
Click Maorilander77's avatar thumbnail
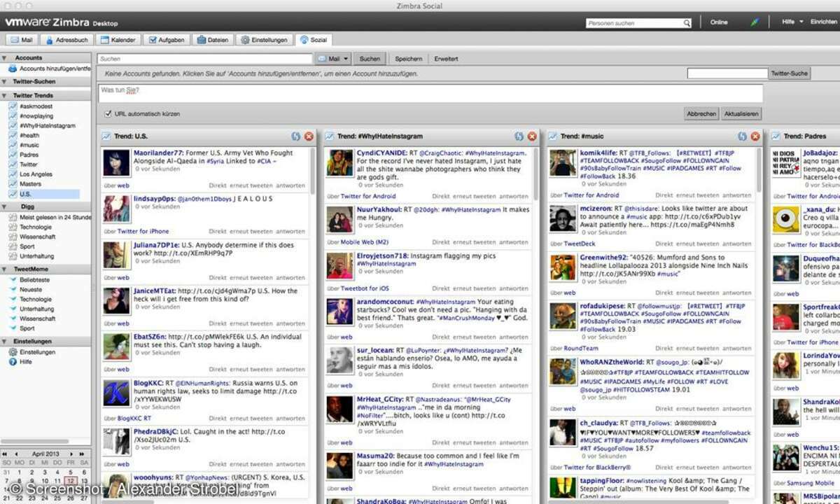pos(116,162)
